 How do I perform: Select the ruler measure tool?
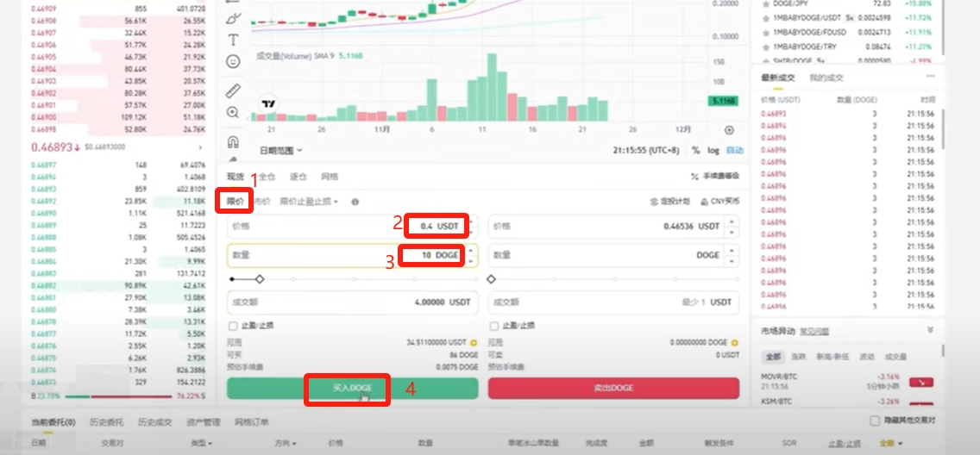(233, 91)
